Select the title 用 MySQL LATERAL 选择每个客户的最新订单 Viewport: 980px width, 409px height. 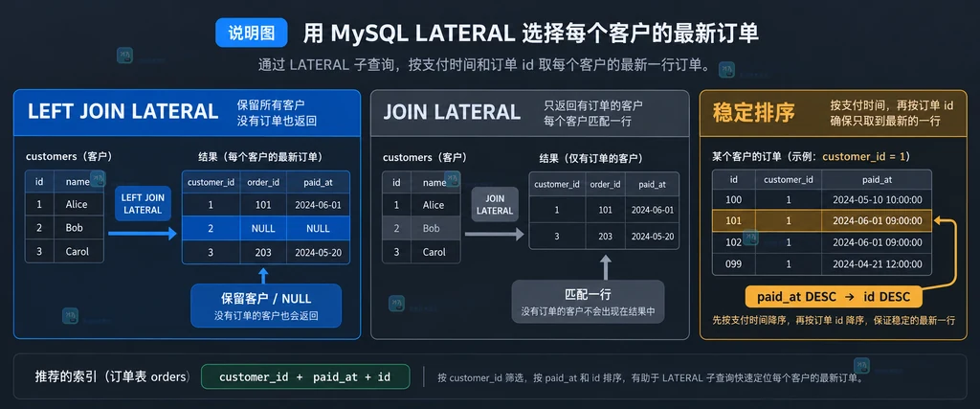coord(530,34)
